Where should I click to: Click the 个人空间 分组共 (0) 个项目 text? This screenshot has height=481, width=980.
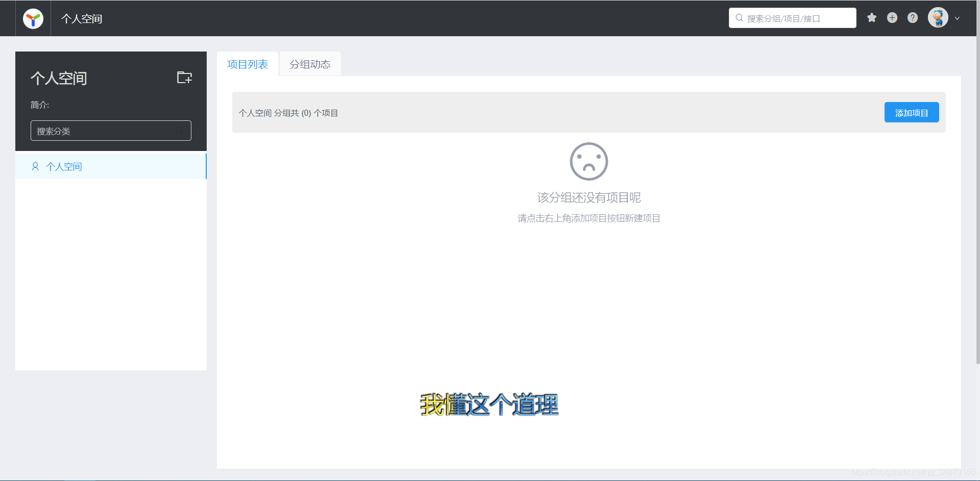(x=288, y=113)
